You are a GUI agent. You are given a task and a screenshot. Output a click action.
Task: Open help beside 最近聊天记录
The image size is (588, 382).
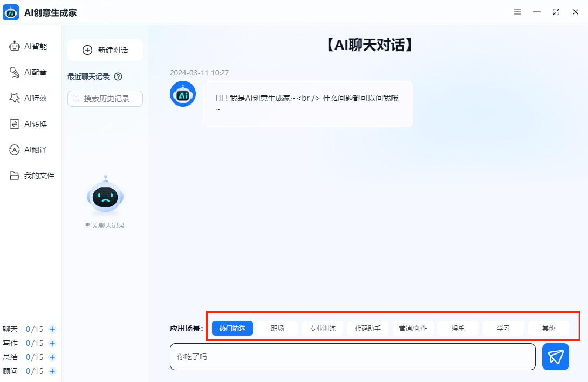point(118,77)
